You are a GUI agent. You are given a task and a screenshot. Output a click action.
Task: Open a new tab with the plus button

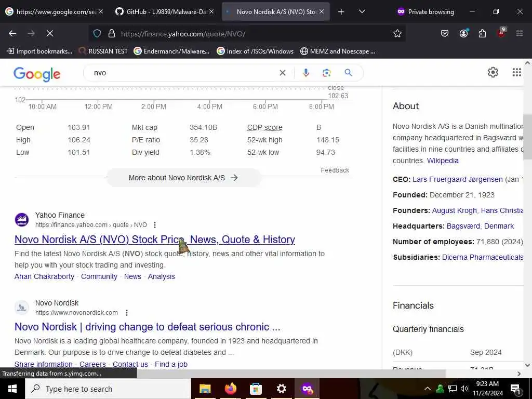click(x=341, y=12)
